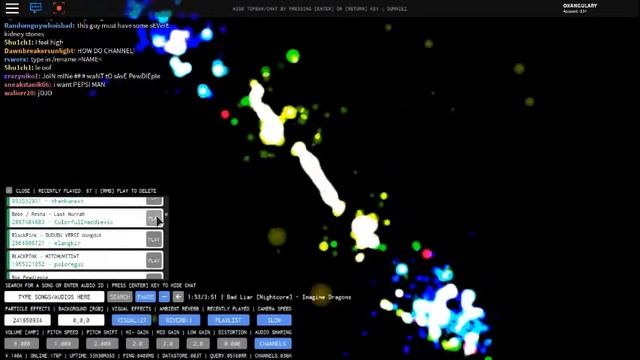Screen dimensions: 640x360
Task: Click the Distortion value box
Action: tap(232, 344)
